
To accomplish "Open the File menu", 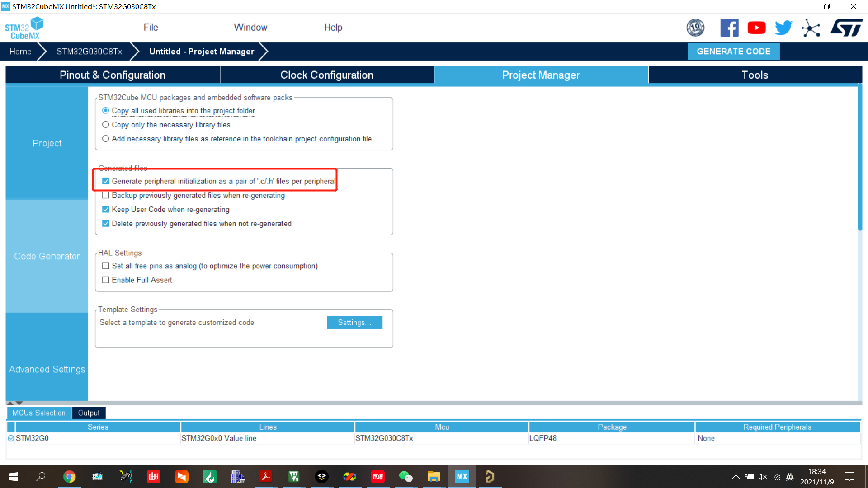I will point(151,28).
